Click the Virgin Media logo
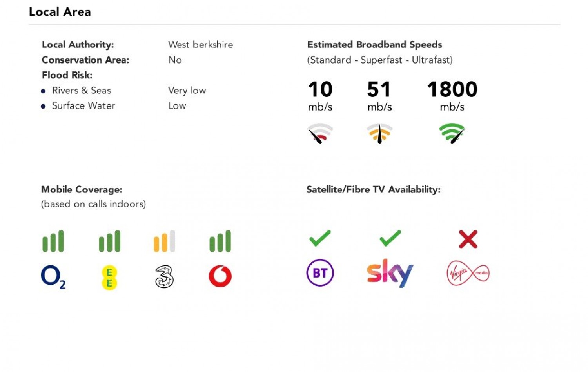This screenshot has width=588, height=372. pos(468,273)
